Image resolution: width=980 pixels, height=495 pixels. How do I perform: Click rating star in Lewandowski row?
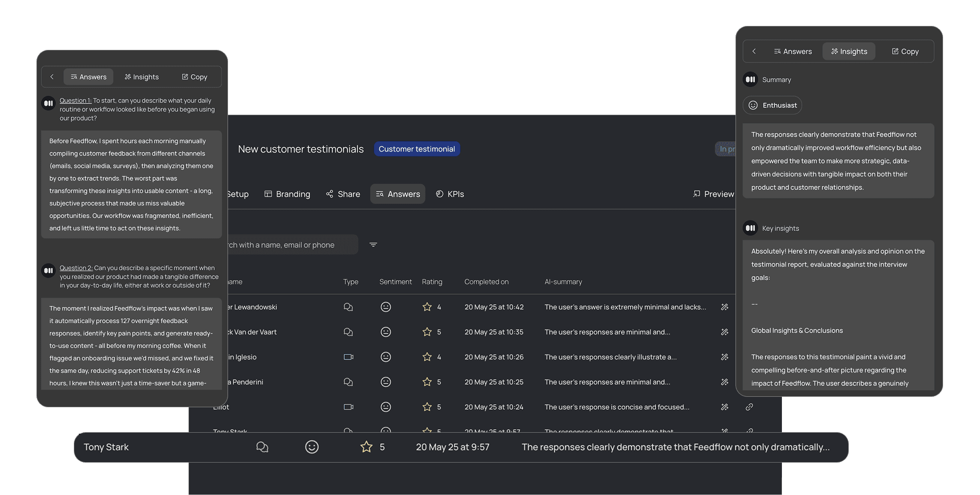pos(427,307)
